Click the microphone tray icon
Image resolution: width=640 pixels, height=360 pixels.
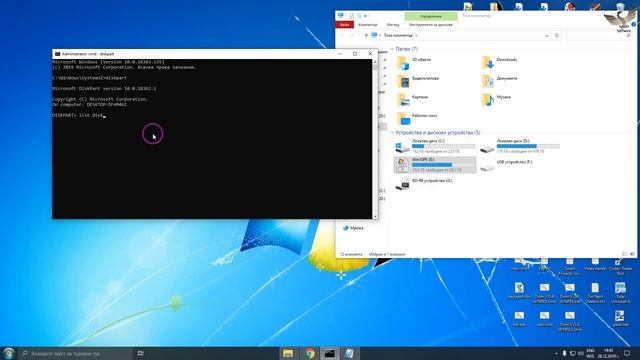pyautogui.click(x=564, y=353)
